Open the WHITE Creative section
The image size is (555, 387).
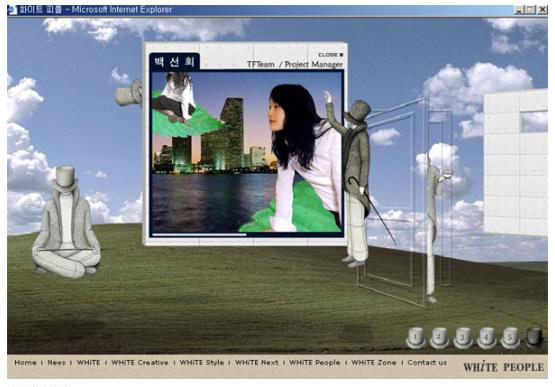[140, 363]
